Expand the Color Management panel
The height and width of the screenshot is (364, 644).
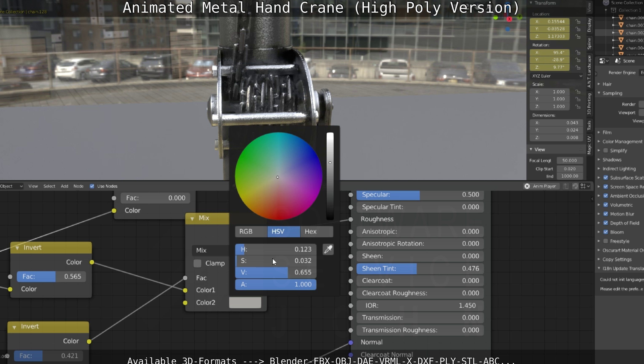coord(599,141)
